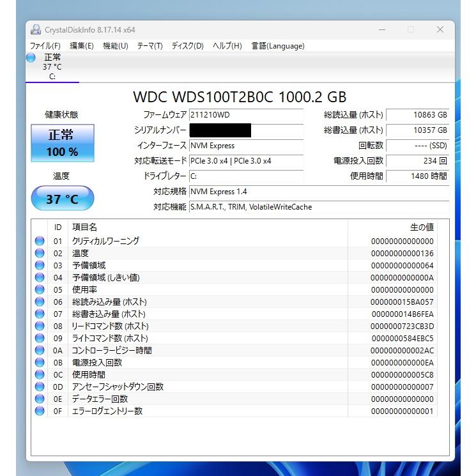Viewport: 476px width, 476px height.
Task: Click the raw value 0000000000000A
Action: coord(403,278)
